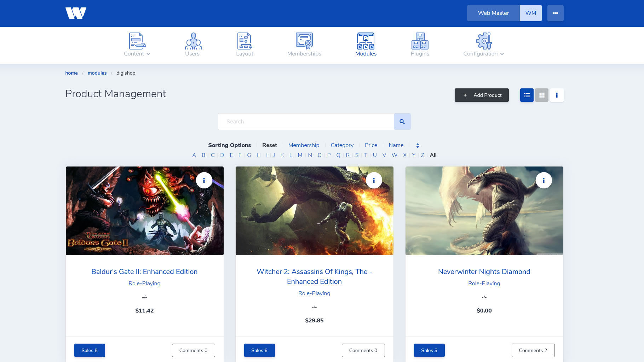
Task: Sort products by Category
Action: (342, 145)
